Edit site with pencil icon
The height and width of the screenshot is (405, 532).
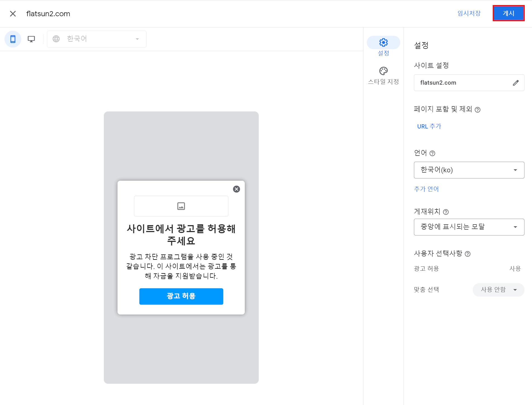pyautogui.click(x=516, y=83)
